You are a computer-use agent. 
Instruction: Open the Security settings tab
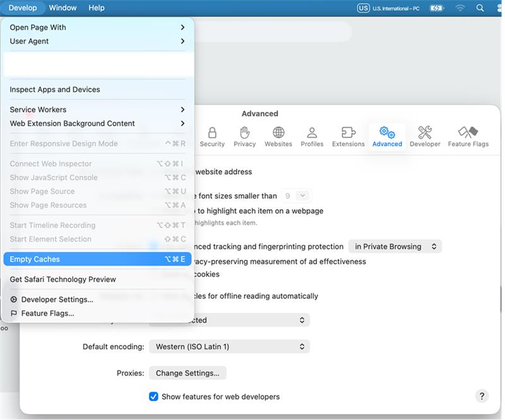[x=212, y=137]
